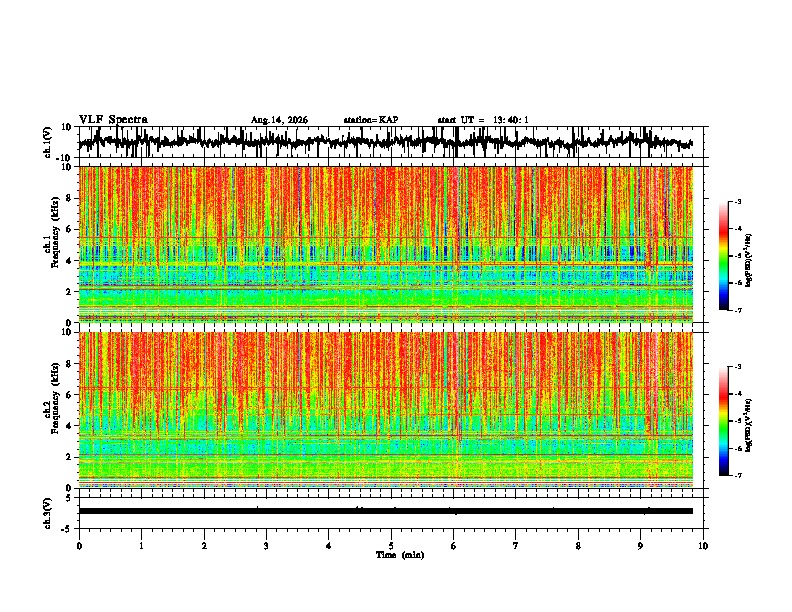The height and width of the screenshot is (612, 792).
Task: Click the ch.2 spectrogram color scale bar
Action: click(x=723, y=421)
